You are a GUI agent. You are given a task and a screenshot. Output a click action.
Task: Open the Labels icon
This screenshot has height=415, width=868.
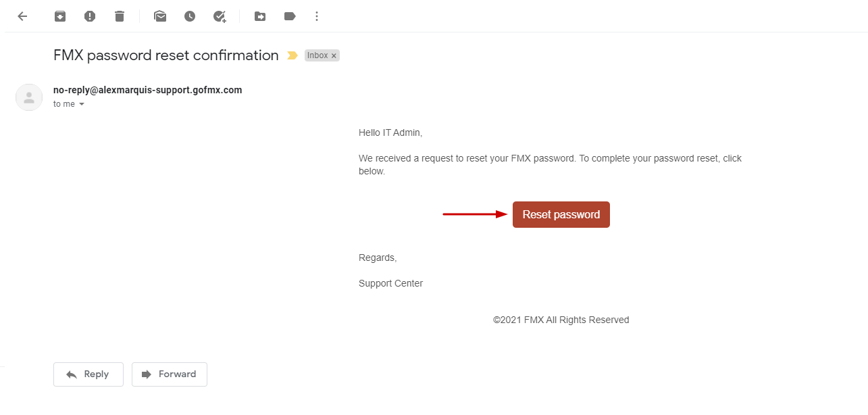(290, 16)
